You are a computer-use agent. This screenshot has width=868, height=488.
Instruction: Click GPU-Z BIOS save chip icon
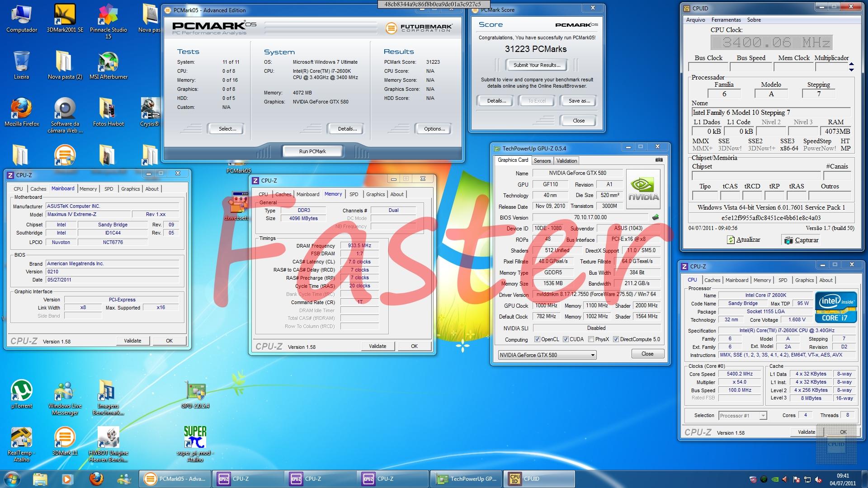[655, 217]
